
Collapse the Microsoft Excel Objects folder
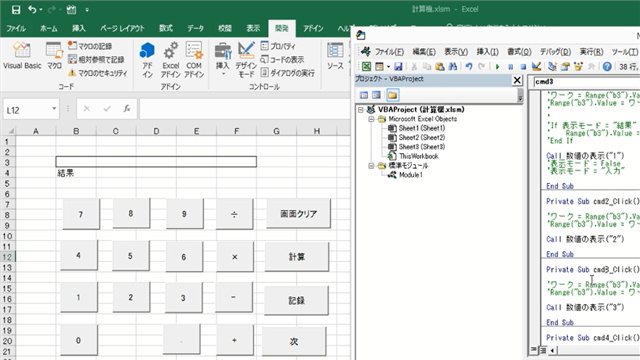pyautogui.click(x=371, y=119)
